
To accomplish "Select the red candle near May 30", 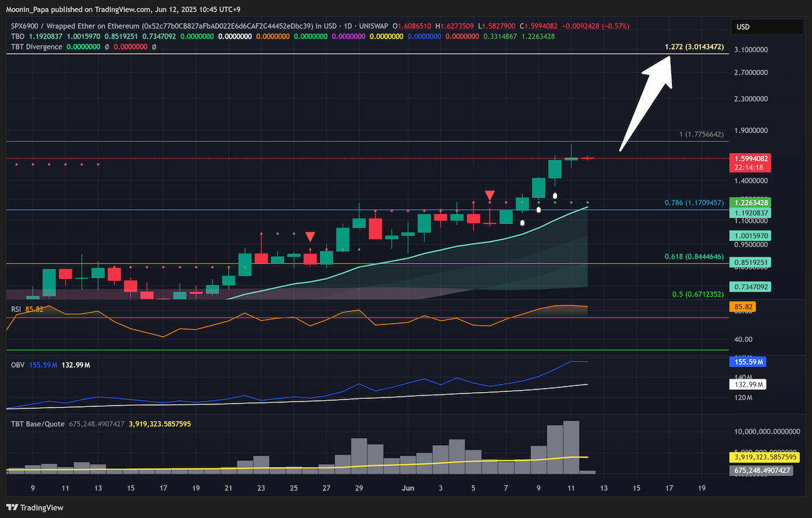I will (x=375, y=228).
